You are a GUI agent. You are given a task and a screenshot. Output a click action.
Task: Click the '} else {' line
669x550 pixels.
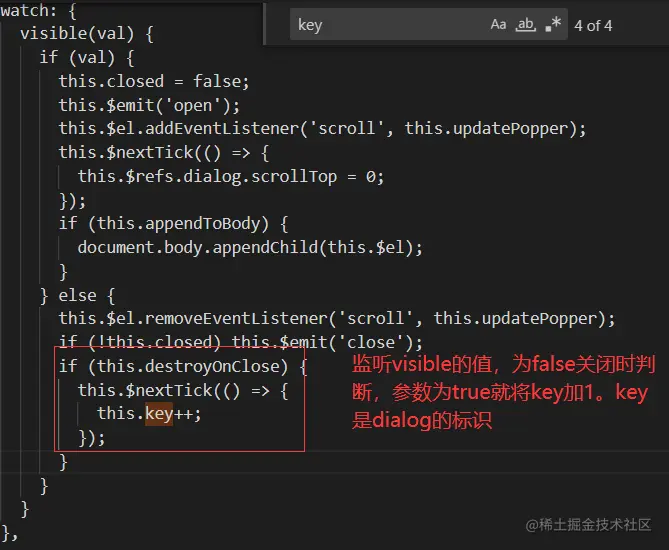click(x=77, y=295)
